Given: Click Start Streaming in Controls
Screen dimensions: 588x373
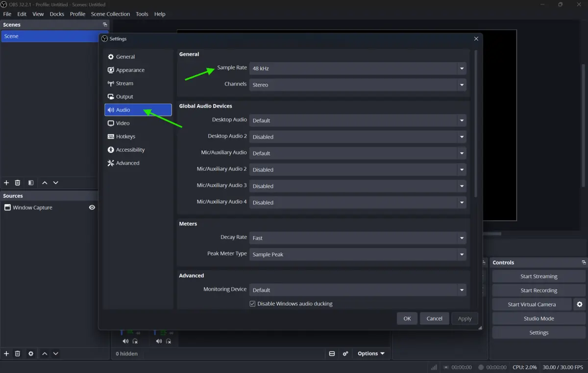Looking at the screenshot, I should [x=539, y=276].
